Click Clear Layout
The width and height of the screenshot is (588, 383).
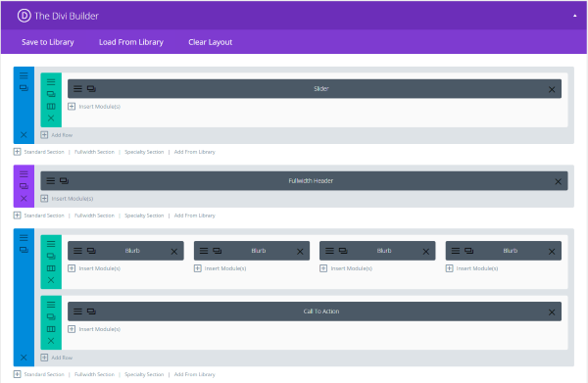(210, 42)
